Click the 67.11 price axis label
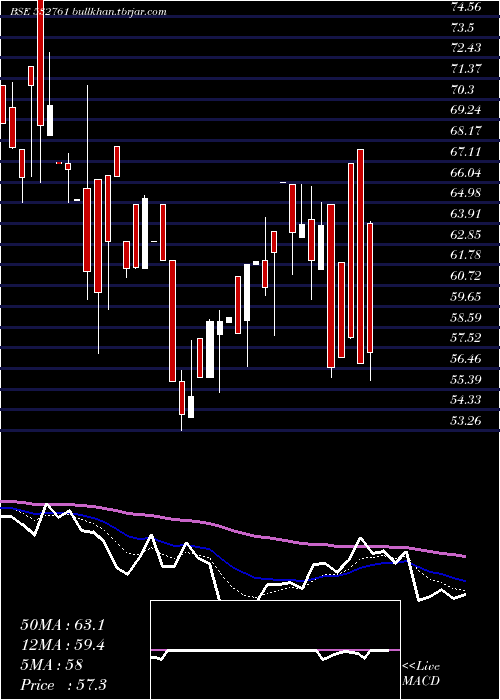This screenshot has height=700, width=500. 466,152
